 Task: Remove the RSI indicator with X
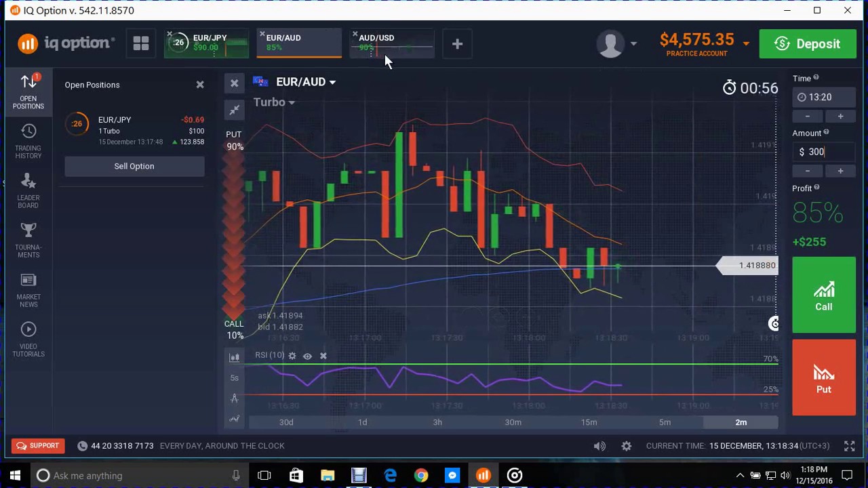tap(323, 356)
